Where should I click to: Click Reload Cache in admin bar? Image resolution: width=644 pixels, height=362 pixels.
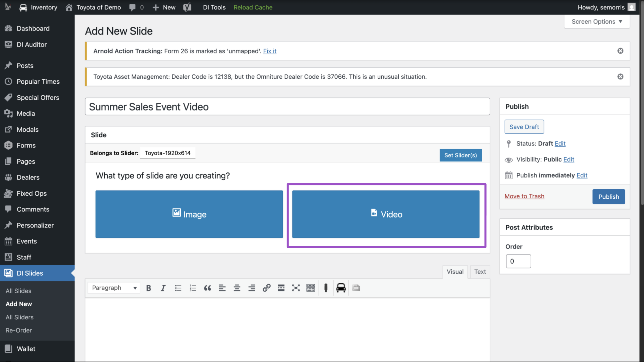pos(253,7)
